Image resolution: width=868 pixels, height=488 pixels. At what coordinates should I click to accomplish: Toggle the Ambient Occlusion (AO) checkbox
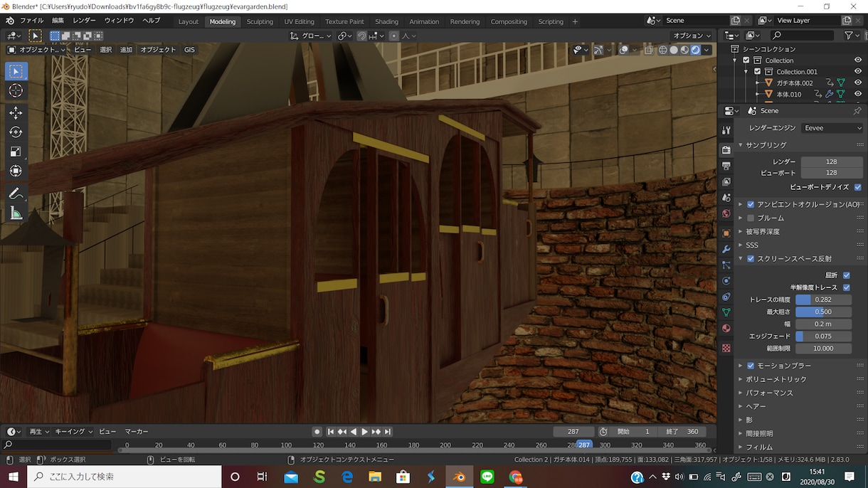[x=751, y=204]
